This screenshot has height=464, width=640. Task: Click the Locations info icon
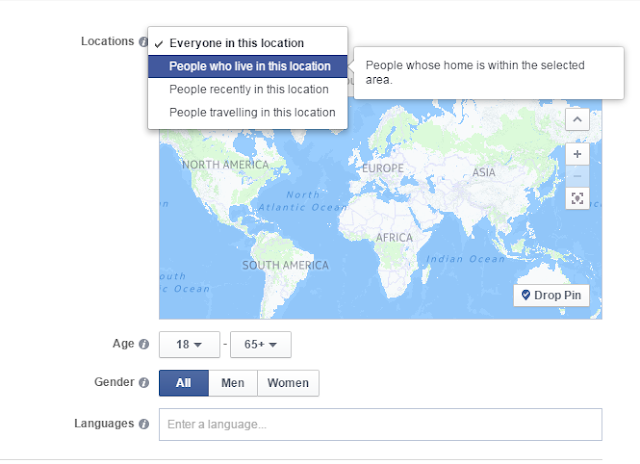[x=143, y=42]
